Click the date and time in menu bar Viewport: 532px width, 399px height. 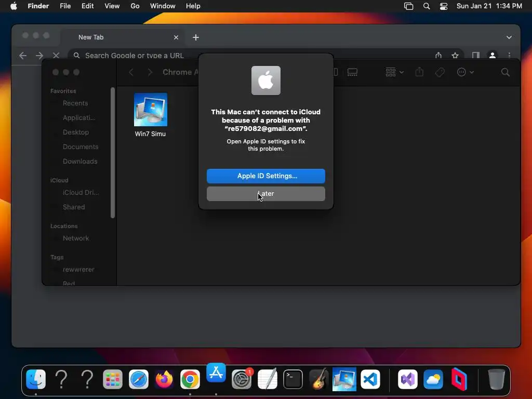489,6
